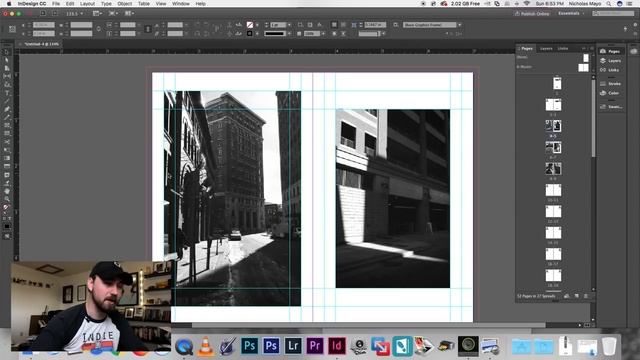Open the Essentials workspace dropdown
Screen dimensions: 640x360
click(571, 13)
